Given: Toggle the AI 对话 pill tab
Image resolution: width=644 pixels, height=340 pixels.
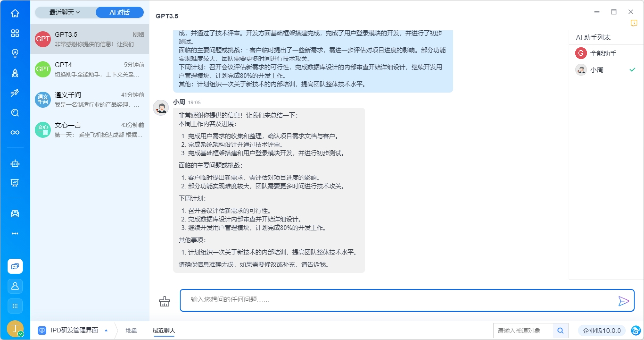Looking at the screenshot, I should [120, 12].
